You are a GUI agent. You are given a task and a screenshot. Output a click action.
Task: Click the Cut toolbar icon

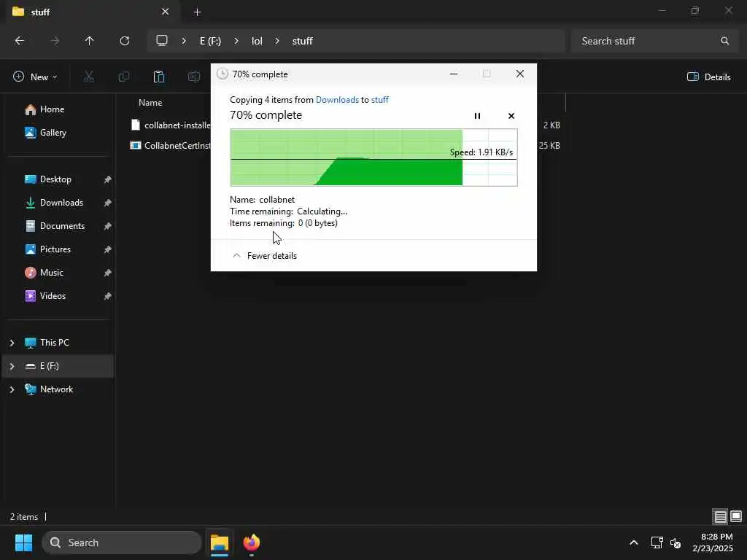click(x=88, y=77)
